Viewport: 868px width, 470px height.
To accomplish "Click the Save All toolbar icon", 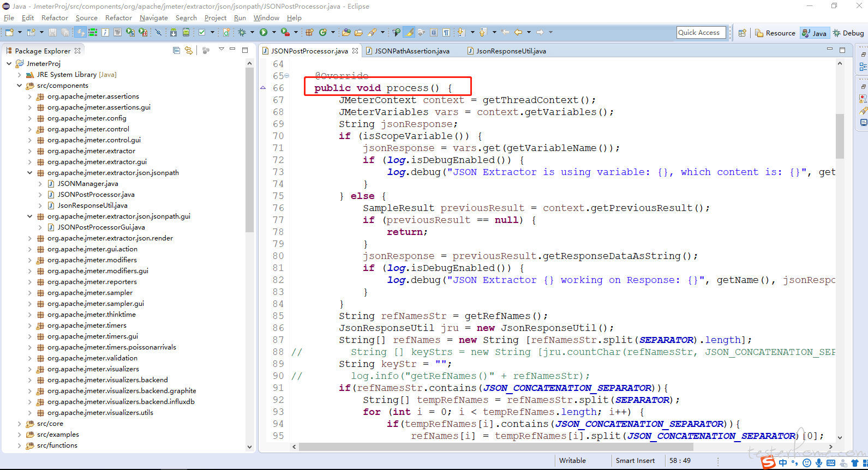I will pos(65,33).
